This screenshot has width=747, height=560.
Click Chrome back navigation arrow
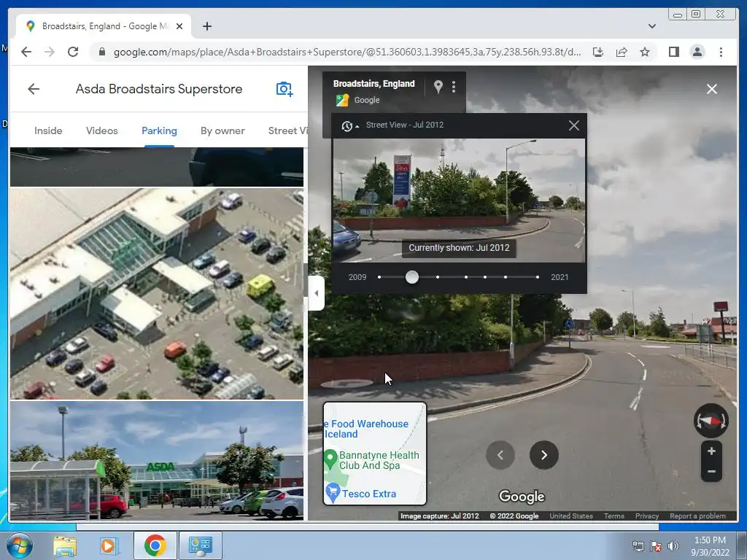click(26, 52)
